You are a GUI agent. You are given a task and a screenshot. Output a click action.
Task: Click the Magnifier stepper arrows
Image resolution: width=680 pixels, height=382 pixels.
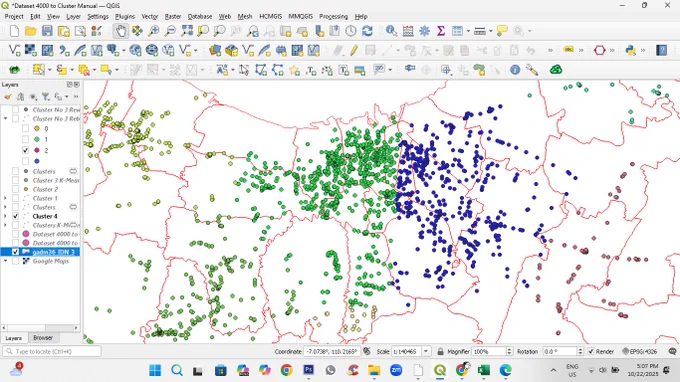tap(509, 351)
